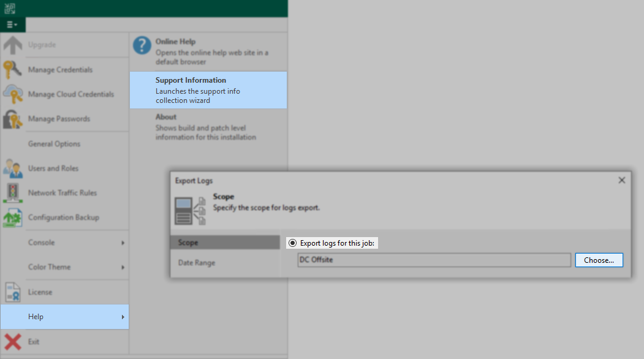Click the Online Help question mark icon
644x359 pixels.
[x=142, y=45]
